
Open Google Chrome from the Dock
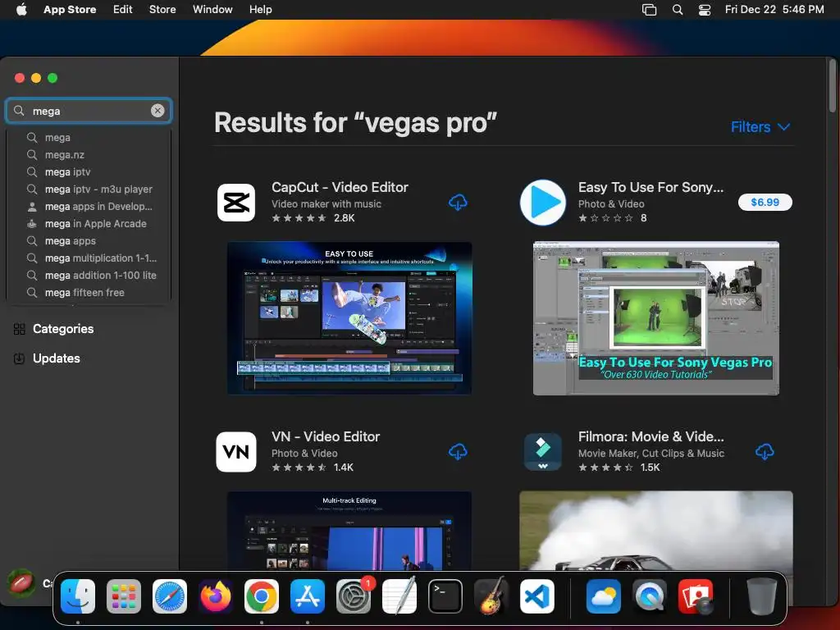[262, 596]
